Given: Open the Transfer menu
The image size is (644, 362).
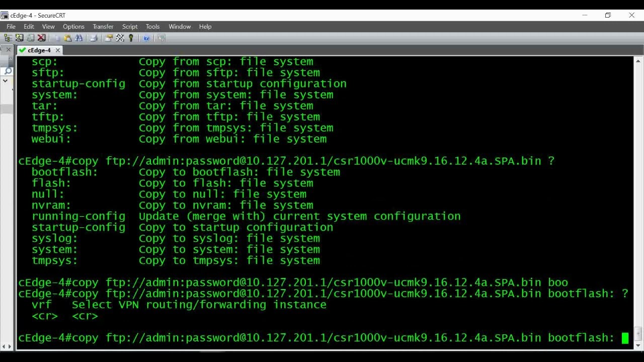Looking at the screenshot, I should click(103, 27).
